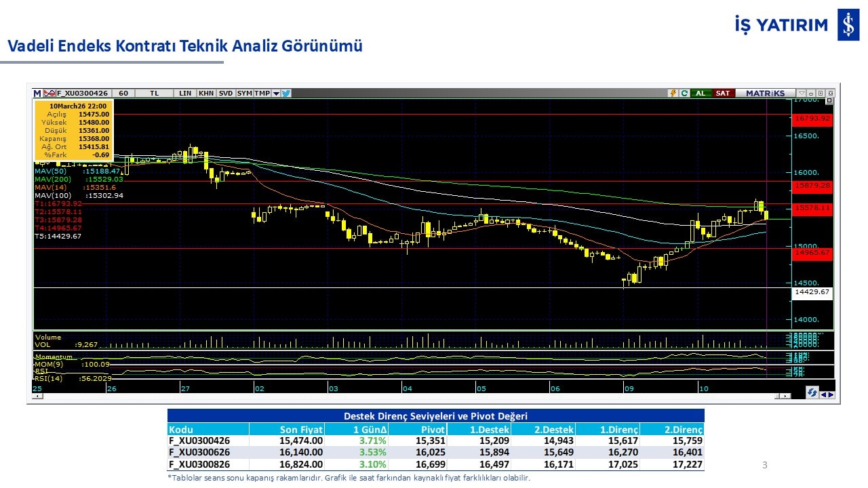Select the TMP toolbar item

pyautogui.click(x=262, y=94)
